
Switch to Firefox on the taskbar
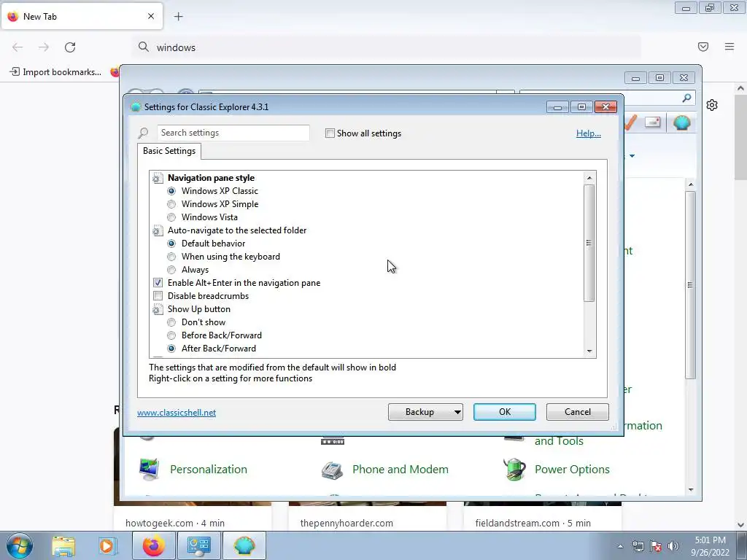[153, 545]
